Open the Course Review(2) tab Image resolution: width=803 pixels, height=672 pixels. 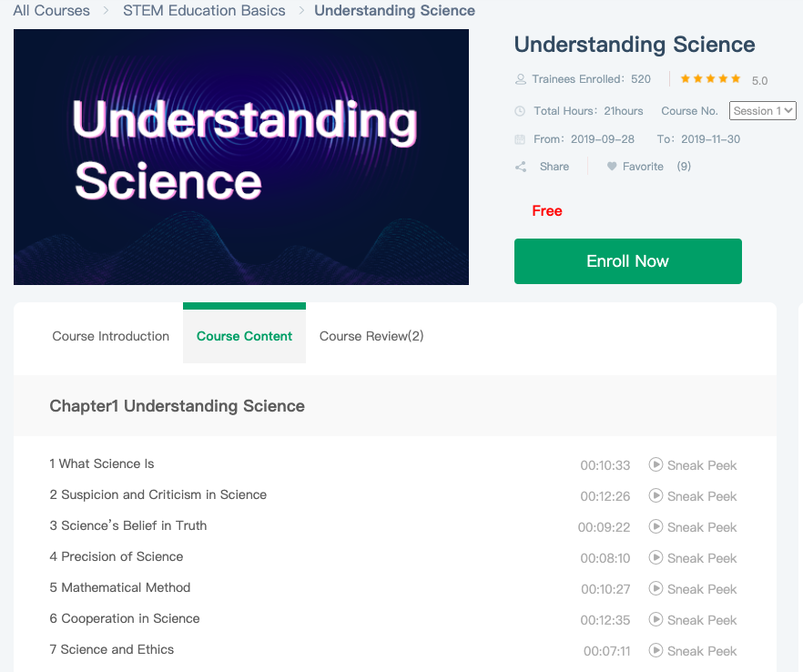click(x=371, y=336)
